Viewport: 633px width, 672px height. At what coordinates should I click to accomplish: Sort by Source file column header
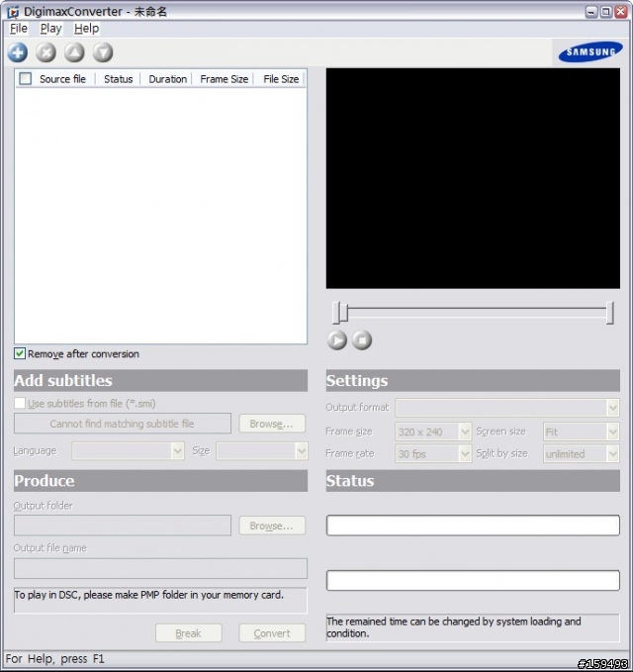click(x=62, y=79)
